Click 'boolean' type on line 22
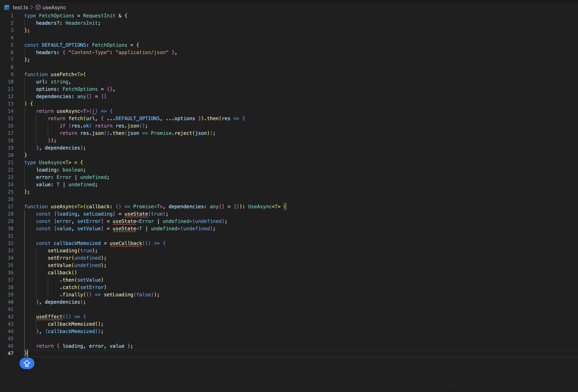This screenshot has height=392, width=578. [x=73, y=170]
